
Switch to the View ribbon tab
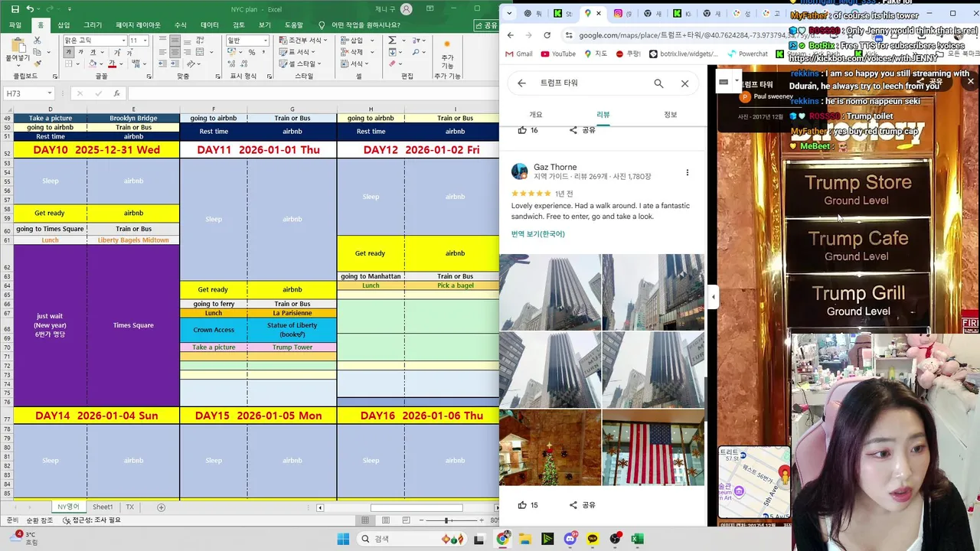(x=265, y=25)
